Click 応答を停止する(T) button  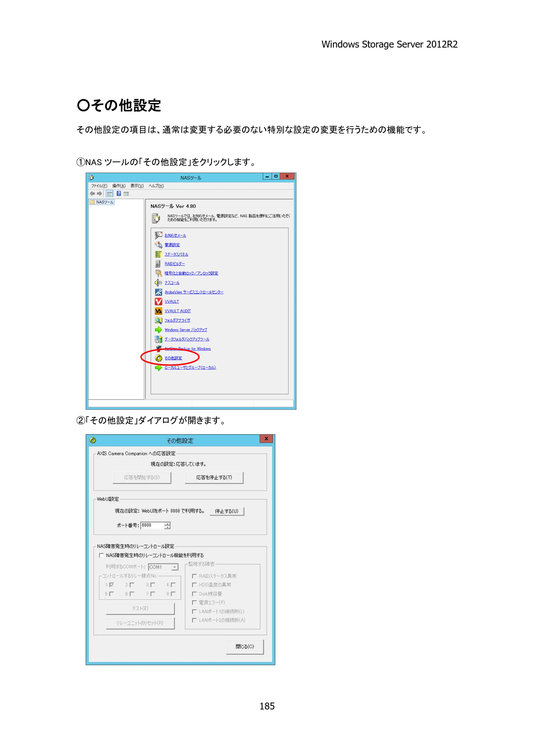(214, 478)
